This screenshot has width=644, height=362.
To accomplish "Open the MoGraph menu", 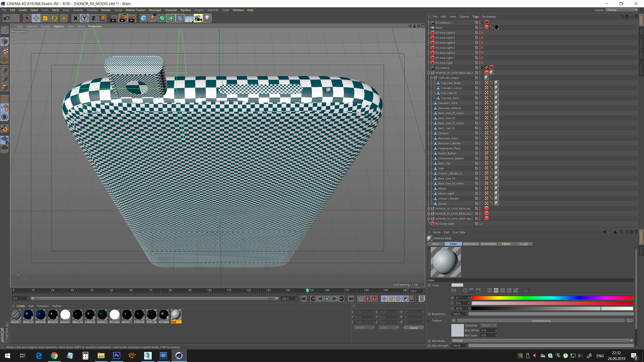I will click(155, 10).
